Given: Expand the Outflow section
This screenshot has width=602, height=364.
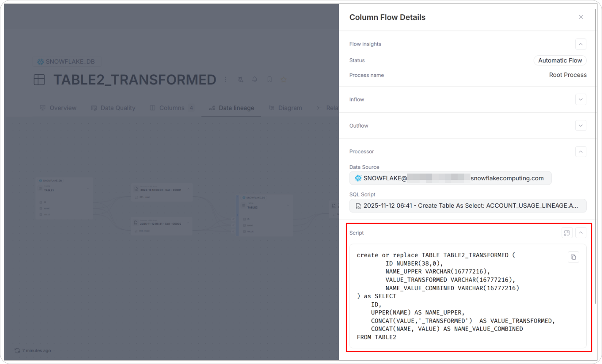Looking at the screenshot, I should (580, 126).
